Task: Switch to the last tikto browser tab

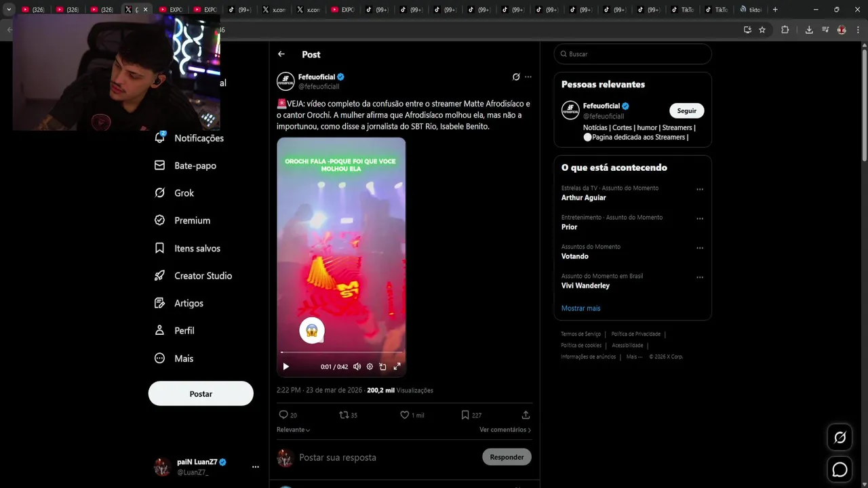Action: pyautogui.click(x=751, y=9)
